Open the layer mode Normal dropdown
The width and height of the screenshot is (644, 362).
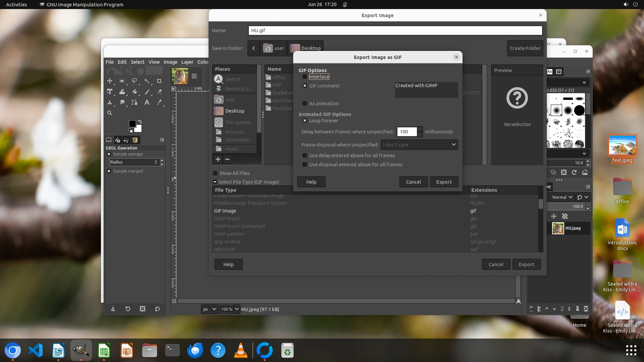click(562, 197)
